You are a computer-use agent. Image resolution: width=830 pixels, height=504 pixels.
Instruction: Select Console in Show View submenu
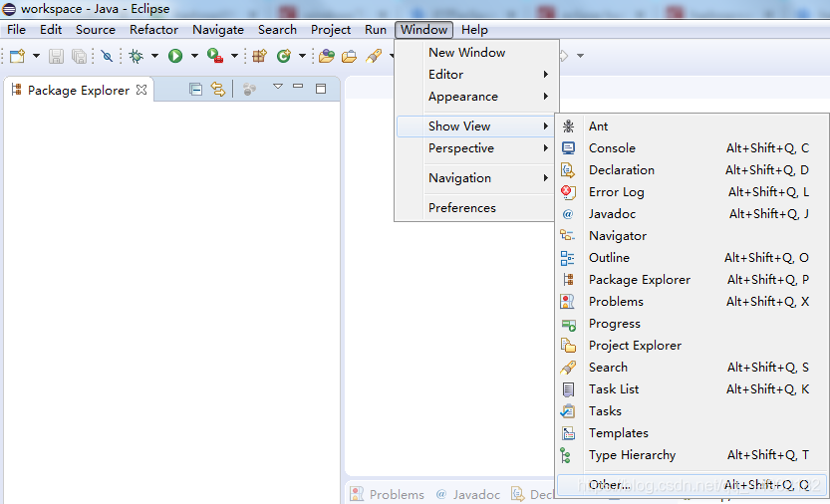(x=692, y=148)
